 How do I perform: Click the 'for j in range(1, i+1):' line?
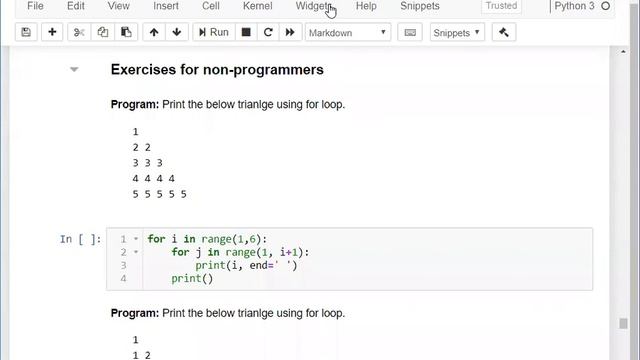[x=240, y=252]
